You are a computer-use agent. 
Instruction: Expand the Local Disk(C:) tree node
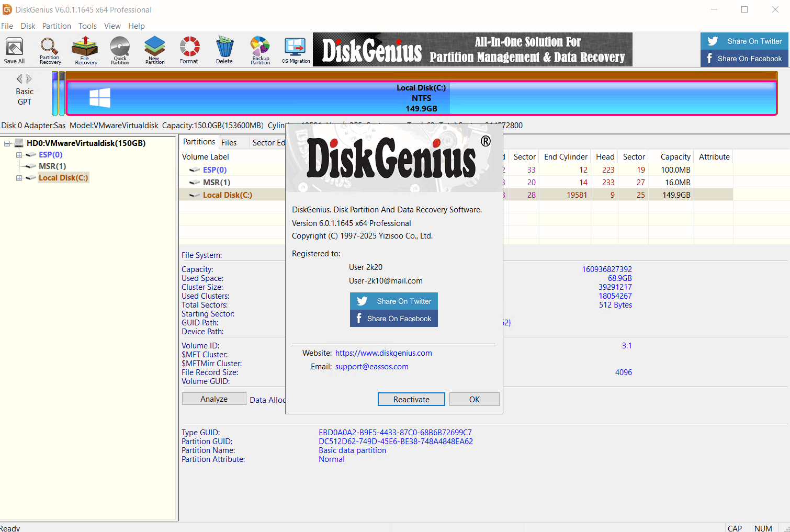[x=19, y=178]
